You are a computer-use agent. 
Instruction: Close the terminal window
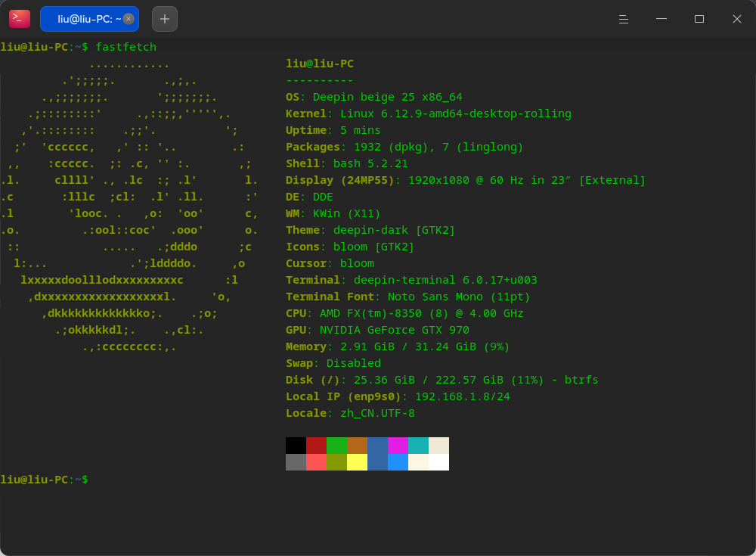coord(736,19)
